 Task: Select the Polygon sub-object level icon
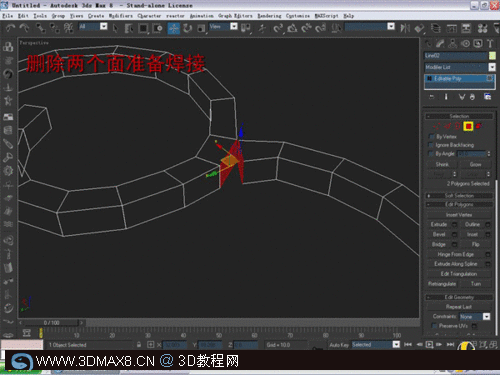[x=468, y=126]
